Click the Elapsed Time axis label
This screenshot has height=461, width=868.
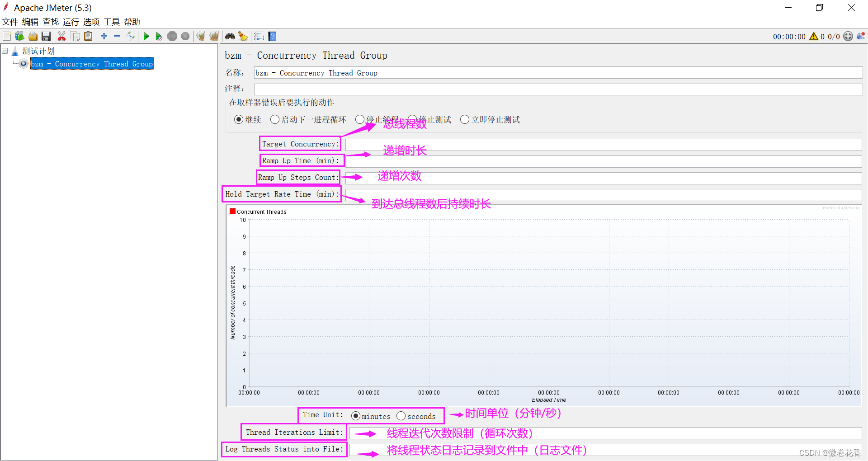[x=549, y=400]
